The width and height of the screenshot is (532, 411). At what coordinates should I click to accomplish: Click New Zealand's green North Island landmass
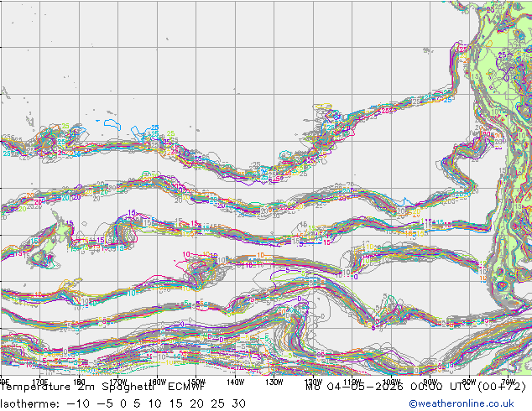pyautogui.click(x=62, y=232)
